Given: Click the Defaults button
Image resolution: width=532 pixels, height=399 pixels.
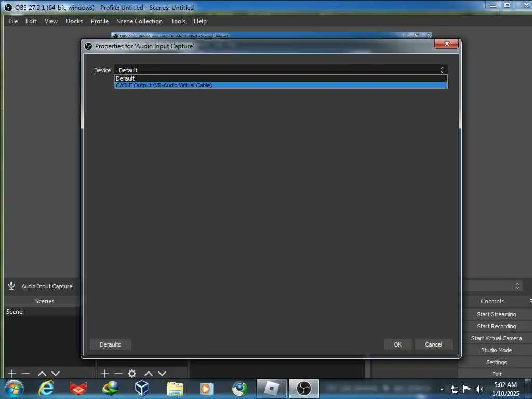Looking at the screenshot, I should click(110, 344).
